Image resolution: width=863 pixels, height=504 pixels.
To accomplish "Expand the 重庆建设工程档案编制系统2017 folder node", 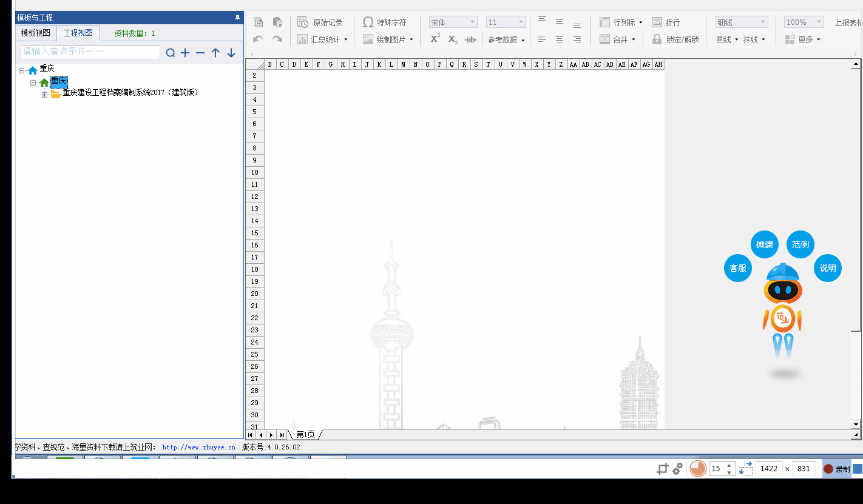I will [x=44, y=95].
